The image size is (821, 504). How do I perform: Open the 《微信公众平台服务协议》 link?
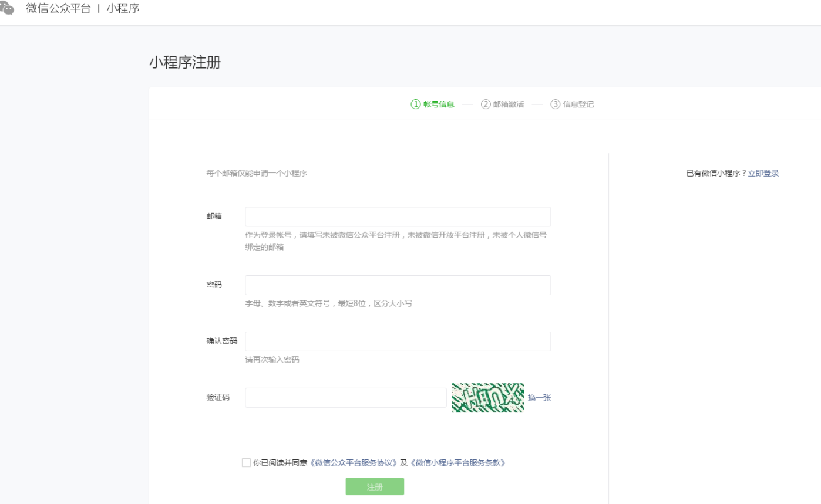[x=353, y=463]
